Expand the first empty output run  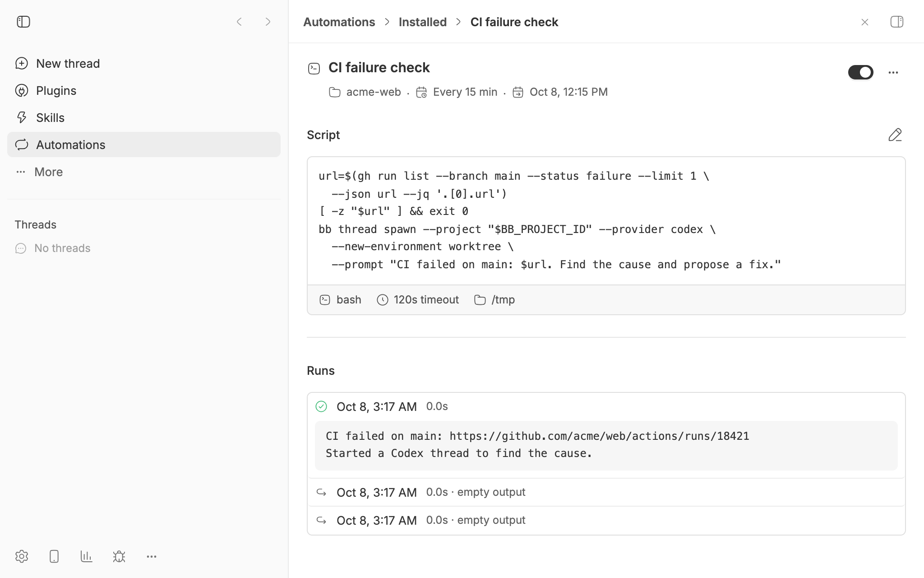click(x=606, y=492)
